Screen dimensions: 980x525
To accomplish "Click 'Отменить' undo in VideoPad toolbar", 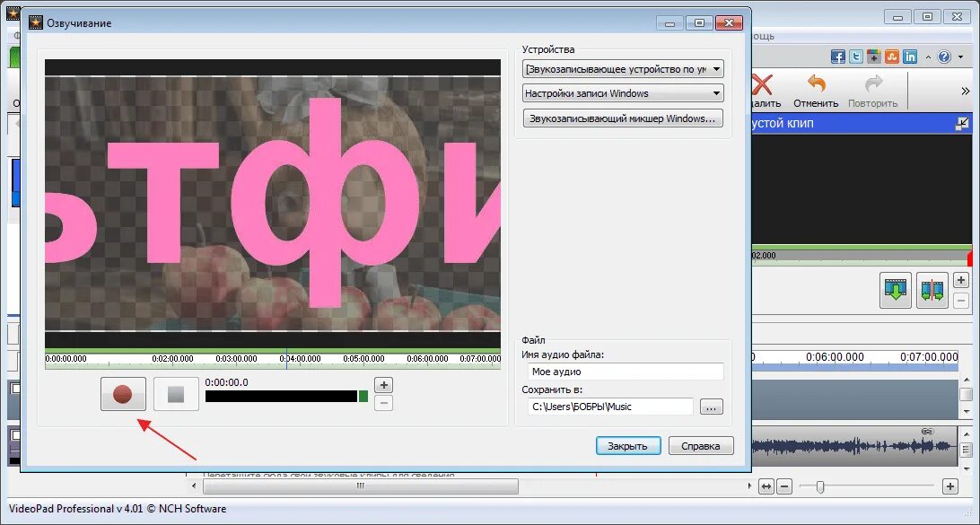I will [816, 92].
